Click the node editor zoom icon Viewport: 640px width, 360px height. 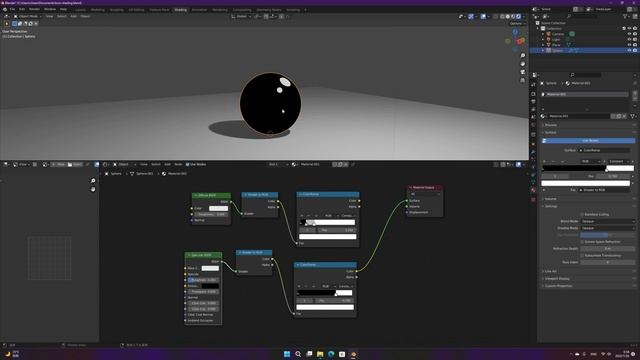tap(93, 180)
